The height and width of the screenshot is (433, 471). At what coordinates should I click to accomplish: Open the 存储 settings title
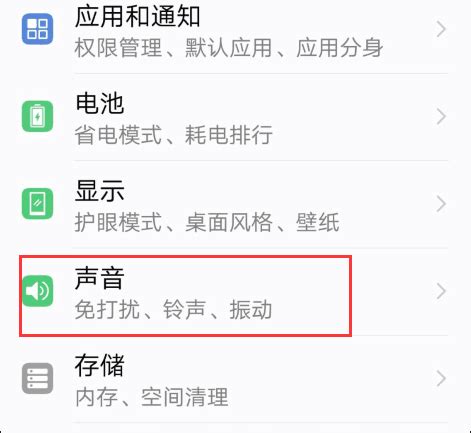click(100, 365)
